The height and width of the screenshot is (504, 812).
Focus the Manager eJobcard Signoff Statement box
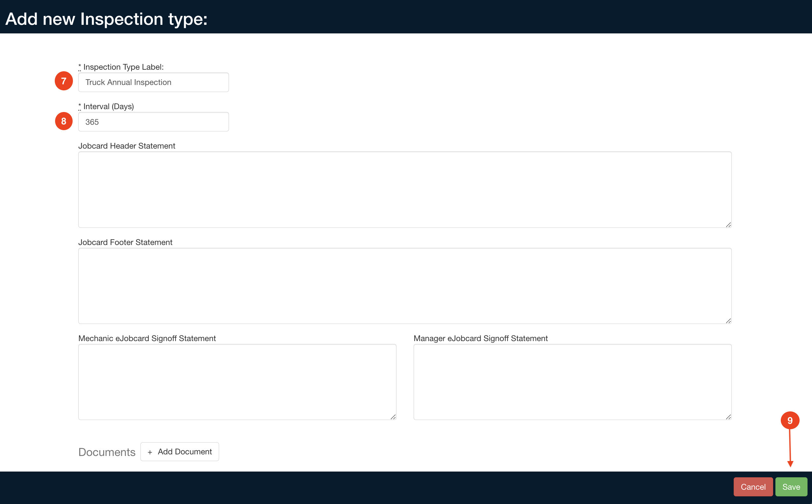[572, 382]
